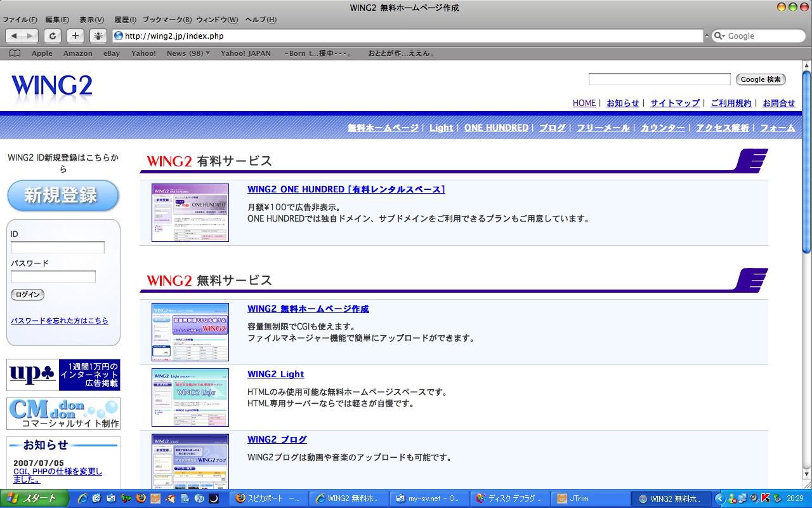
Task: Launch Internet Explorer from quick launch
Action: coord(82,498)
